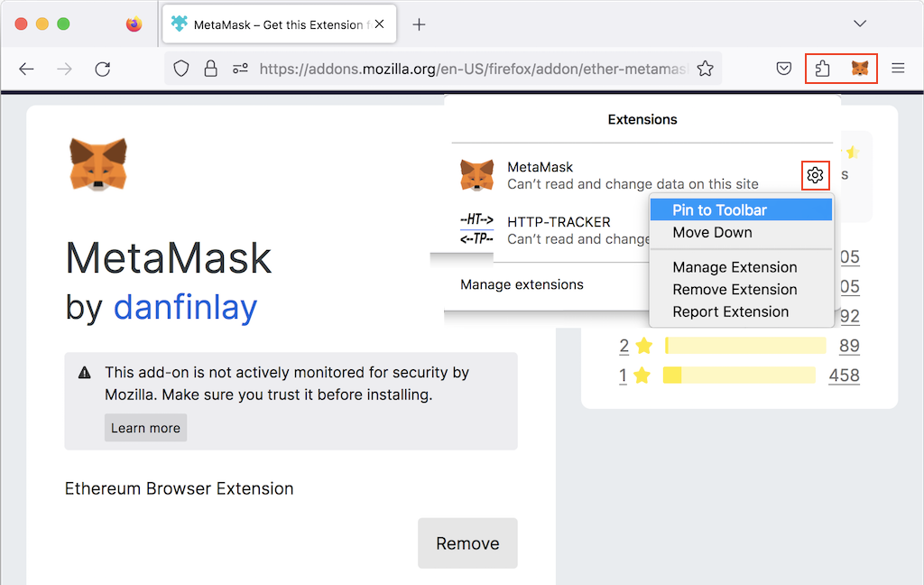Viewport: 924px width, 585px height.
Task: Bookmark this page with the star icon
Action: (706, 68)
